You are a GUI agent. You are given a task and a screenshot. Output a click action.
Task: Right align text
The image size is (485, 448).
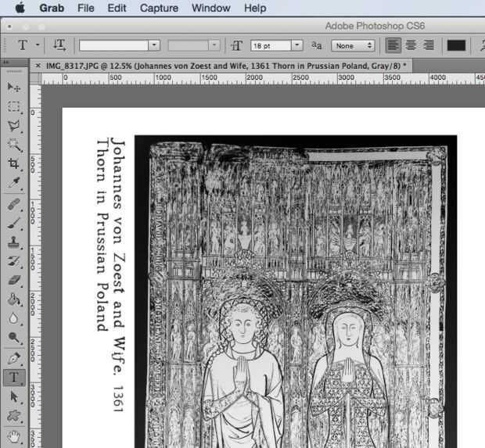pyautogui.click(x=429, y=45)
